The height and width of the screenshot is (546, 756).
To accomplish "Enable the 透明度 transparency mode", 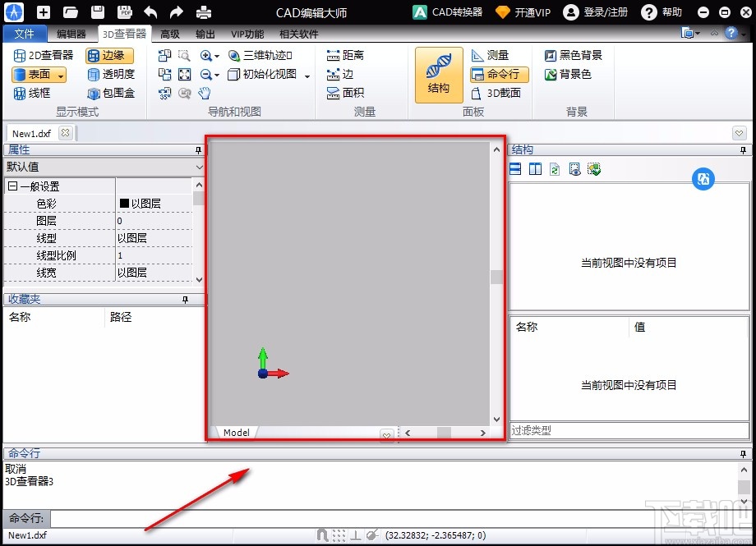I will point(110,74).
